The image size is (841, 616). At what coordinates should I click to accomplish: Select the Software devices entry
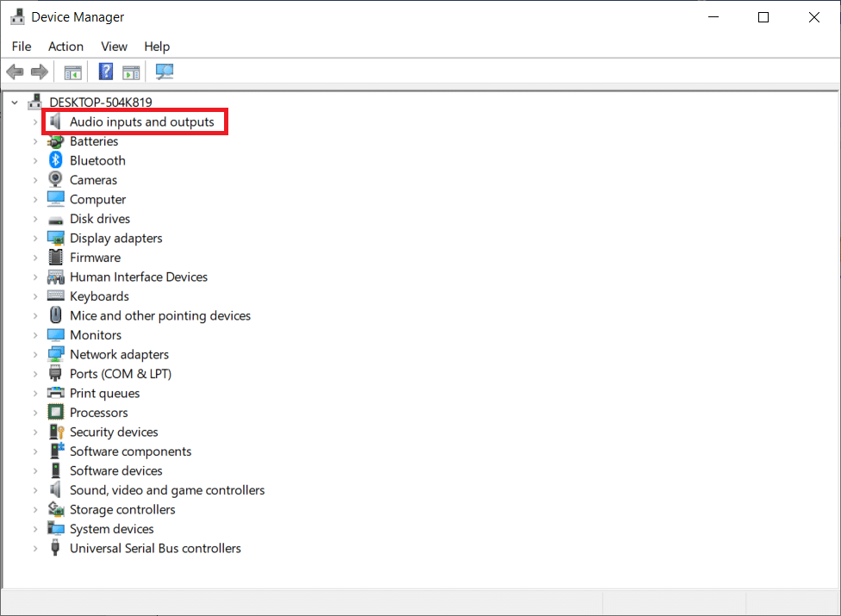(115, 470)
